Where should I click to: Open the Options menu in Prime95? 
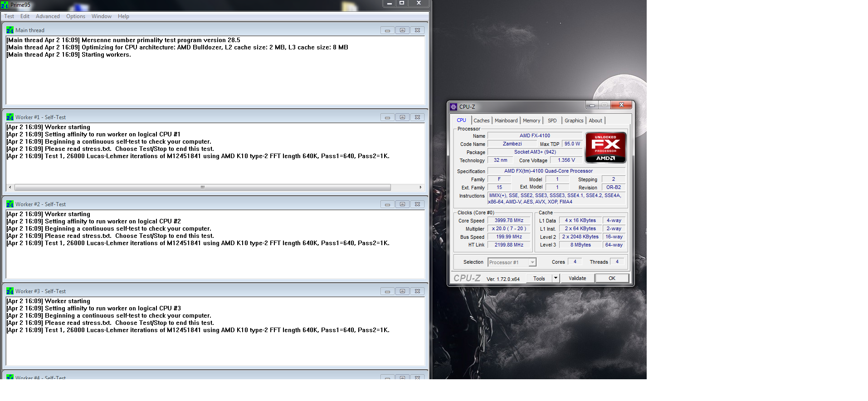click(x=76, y=16)
